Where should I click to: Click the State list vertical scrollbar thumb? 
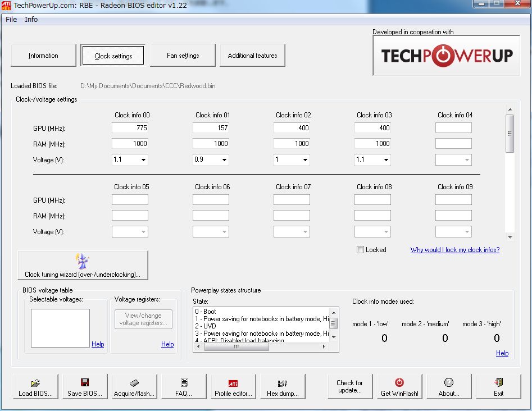pyautogui.click(x=334, y=323)
